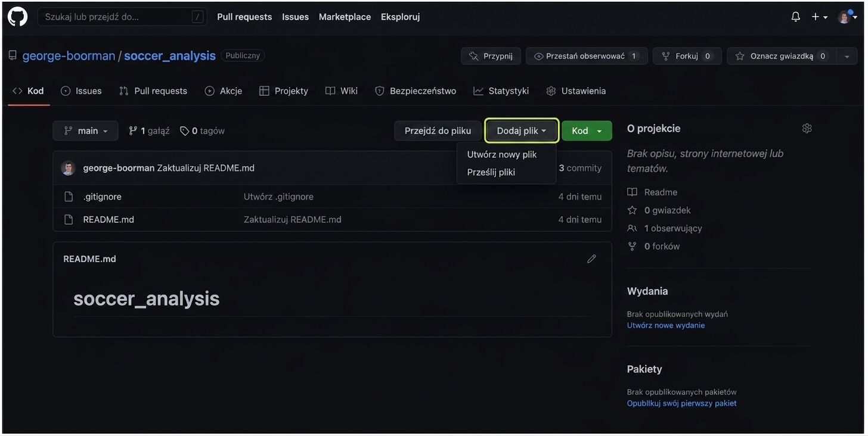Open the 'Utwórz .gitignore' commit message
This screenshot has width=868, height=436.
278,197
